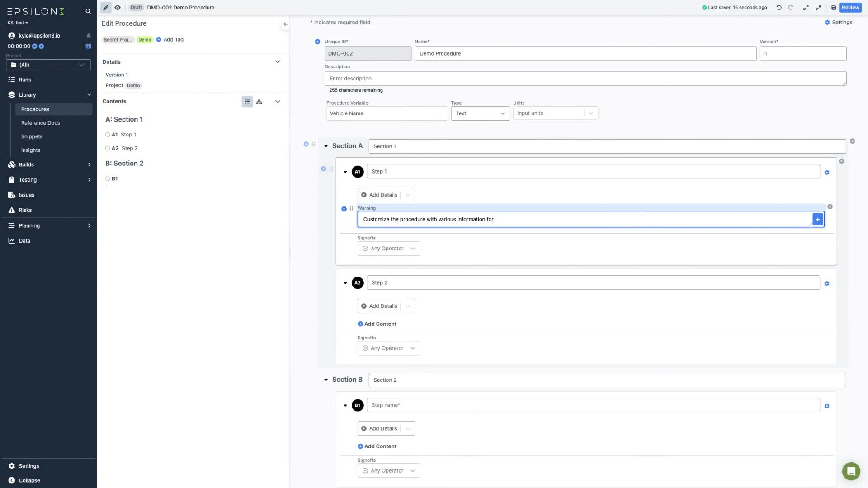Switch Contents to list view
The height and width of the screenshot is (488, 868).
(247, 102)
